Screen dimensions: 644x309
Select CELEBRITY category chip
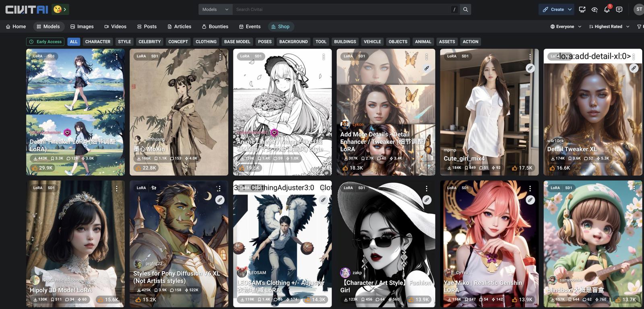click(150, 41)
